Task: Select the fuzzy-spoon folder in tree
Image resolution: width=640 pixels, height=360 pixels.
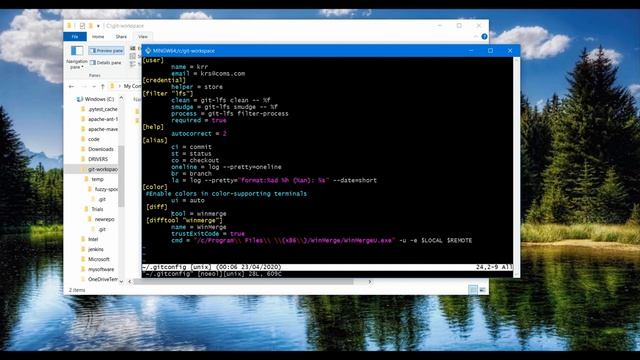Action: click(x=103, y=189)
